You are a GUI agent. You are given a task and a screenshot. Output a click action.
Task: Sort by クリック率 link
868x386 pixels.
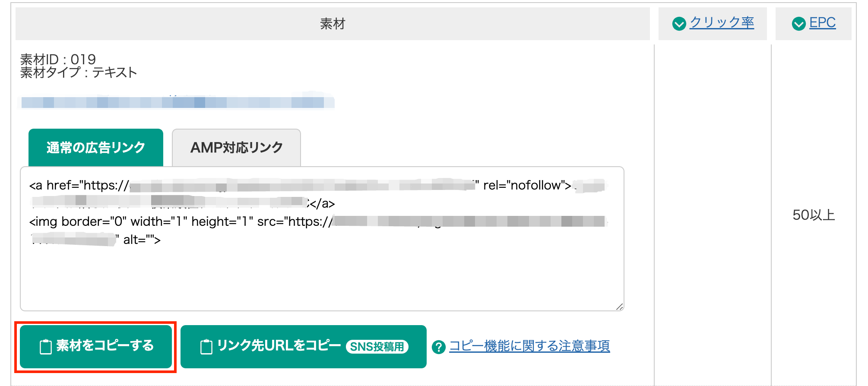point(722,23)
